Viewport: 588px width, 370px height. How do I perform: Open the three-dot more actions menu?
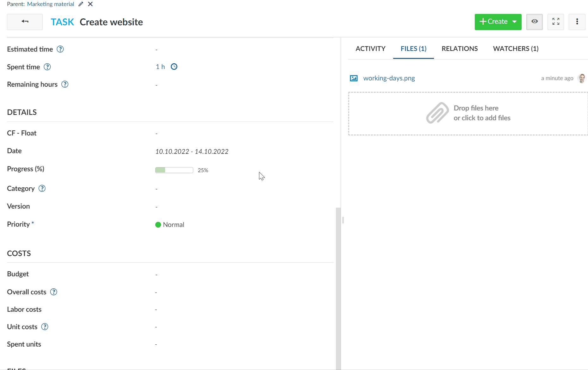577,22
